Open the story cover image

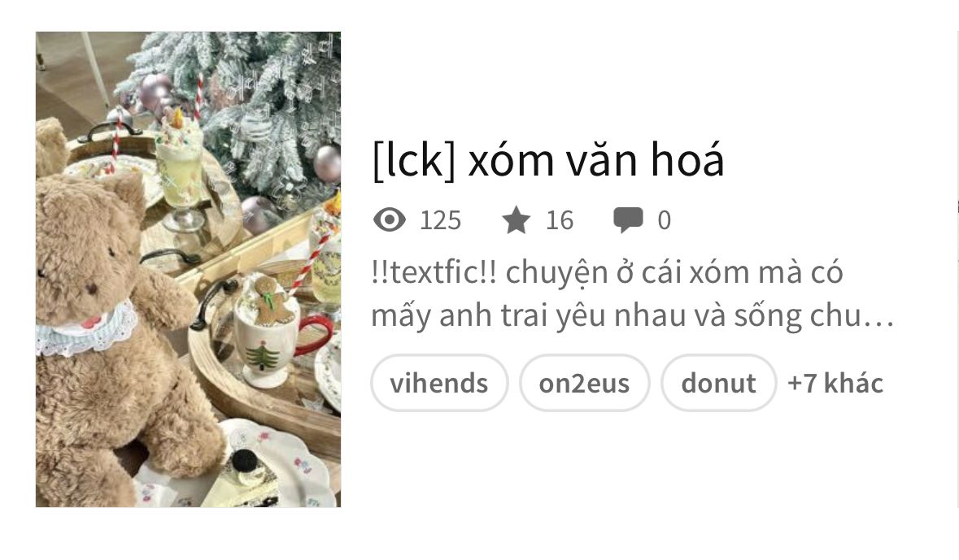189,270
